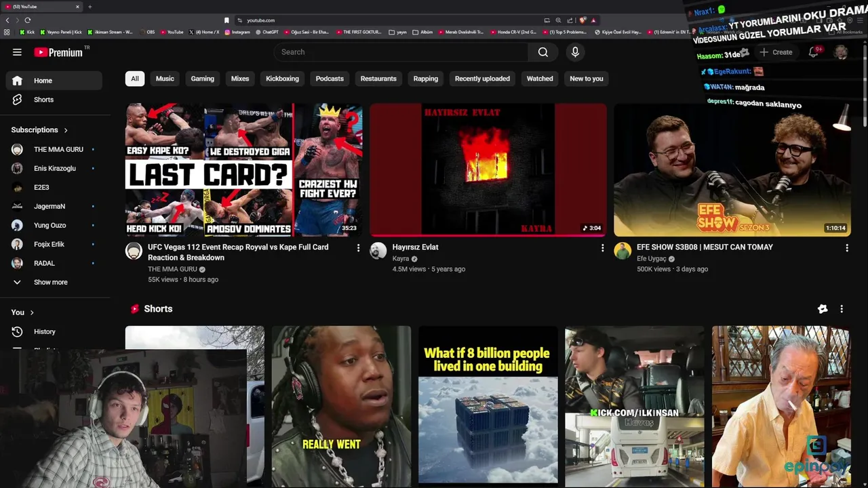The image size is (868, 488).
Task: Open the ChatGPT bookmark
Action: [x=267, y=32]
